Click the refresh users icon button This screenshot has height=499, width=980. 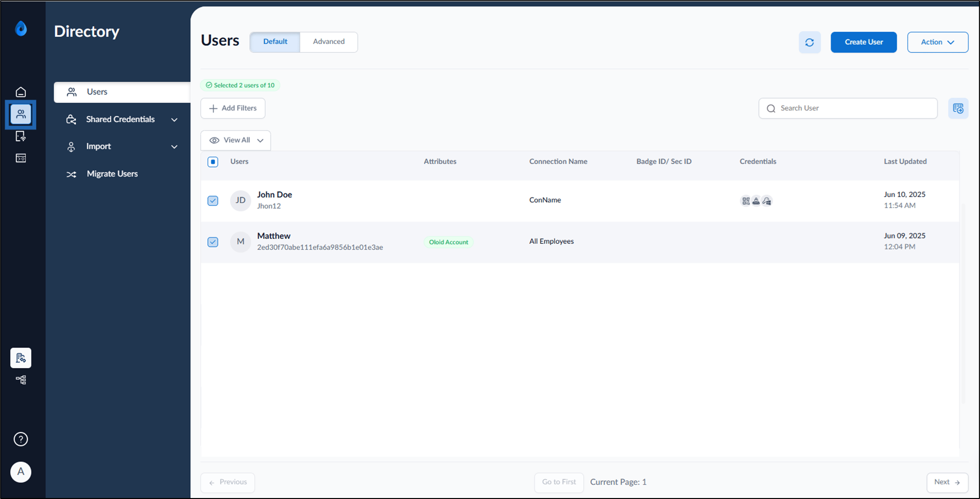809,42
